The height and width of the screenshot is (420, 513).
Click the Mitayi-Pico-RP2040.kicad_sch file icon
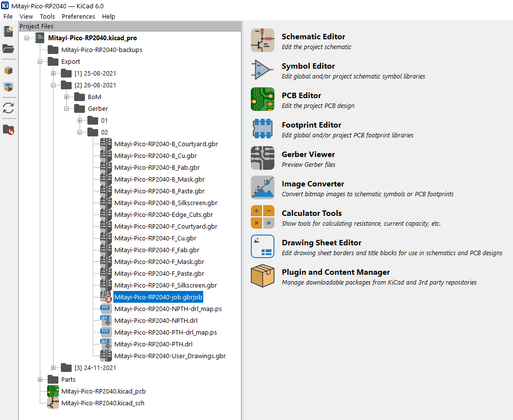[53, 403]
